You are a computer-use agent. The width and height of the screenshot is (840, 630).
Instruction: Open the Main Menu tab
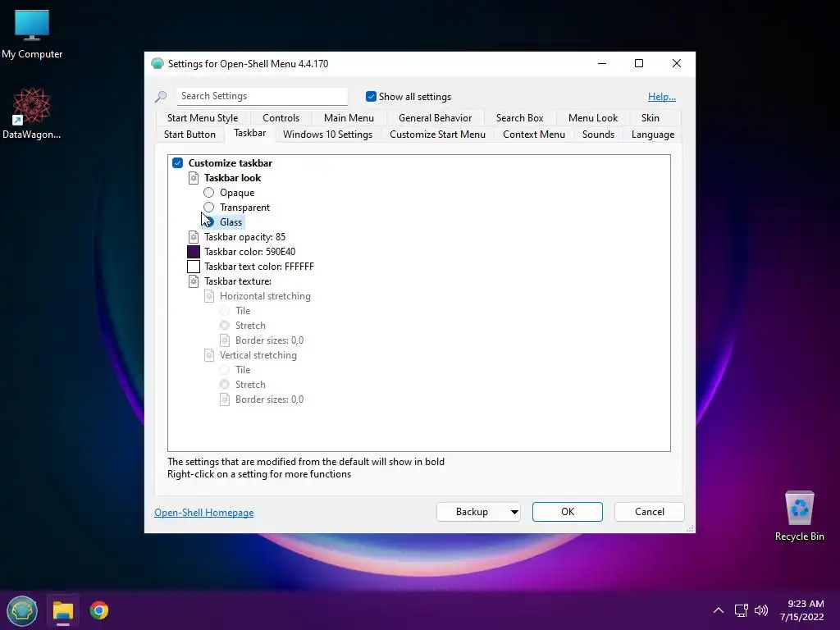tap(349, 118)
